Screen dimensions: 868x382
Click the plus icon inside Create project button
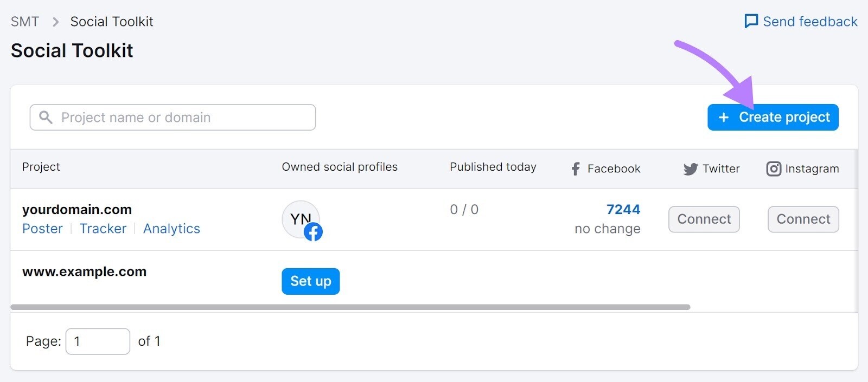[x=724, y=117]
